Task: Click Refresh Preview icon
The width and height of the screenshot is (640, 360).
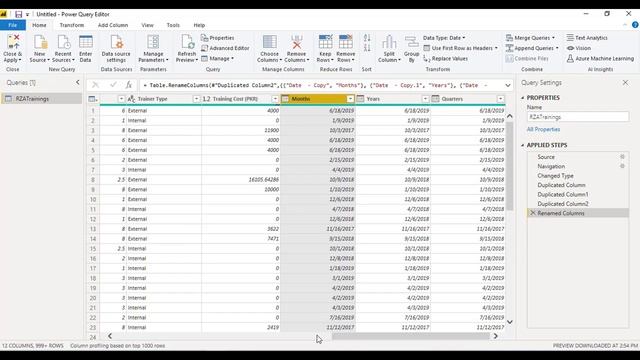Action: [x=187, y=42]
